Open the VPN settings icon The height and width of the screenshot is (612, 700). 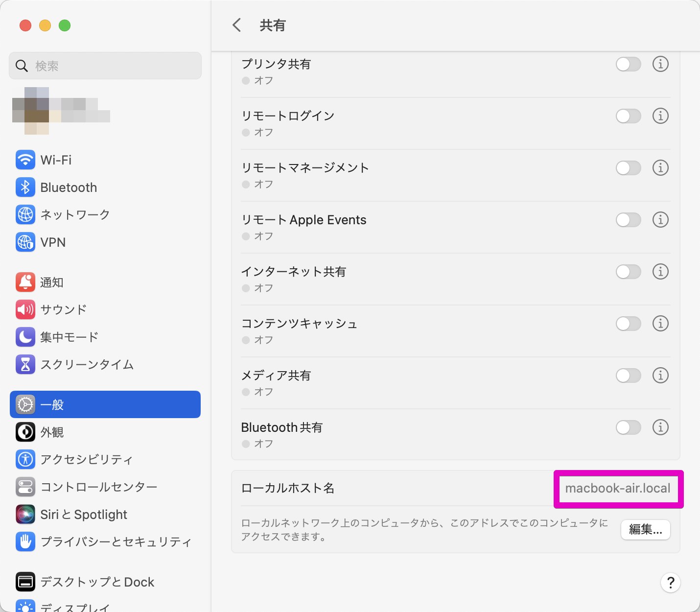tap(25, 242)
